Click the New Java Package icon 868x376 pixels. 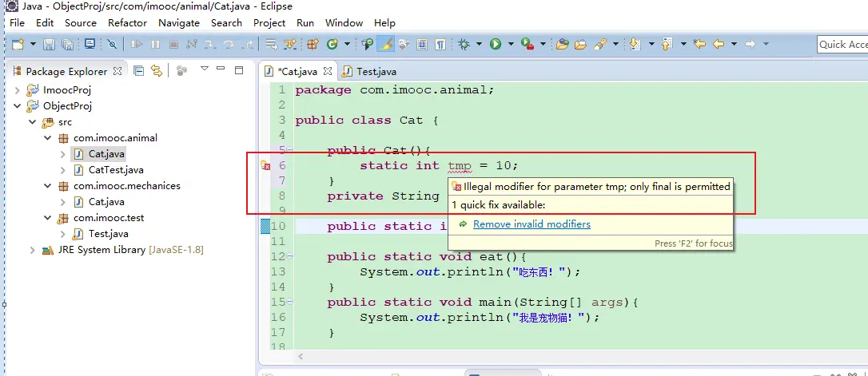pyautogui.click(x=313, y=45)
